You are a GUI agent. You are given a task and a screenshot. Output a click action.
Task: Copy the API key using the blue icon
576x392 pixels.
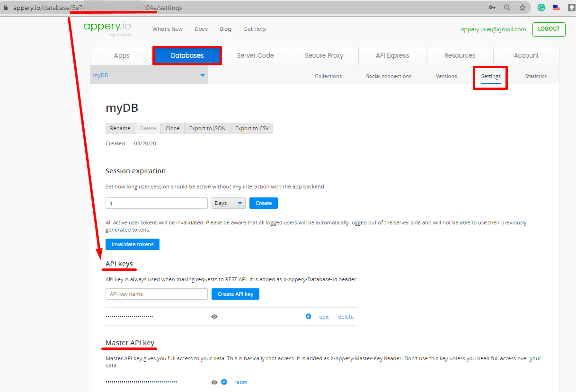(x=309, y=316)
